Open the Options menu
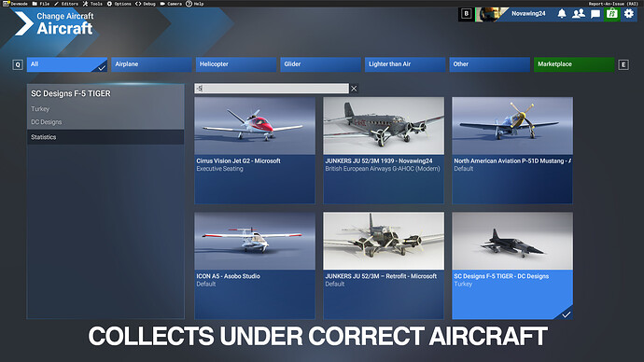644x362 pixels. pos(119,4)
